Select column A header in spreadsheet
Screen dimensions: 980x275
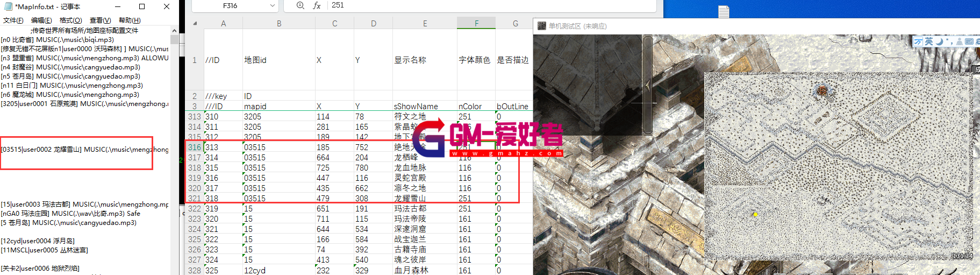click(223, 23)
